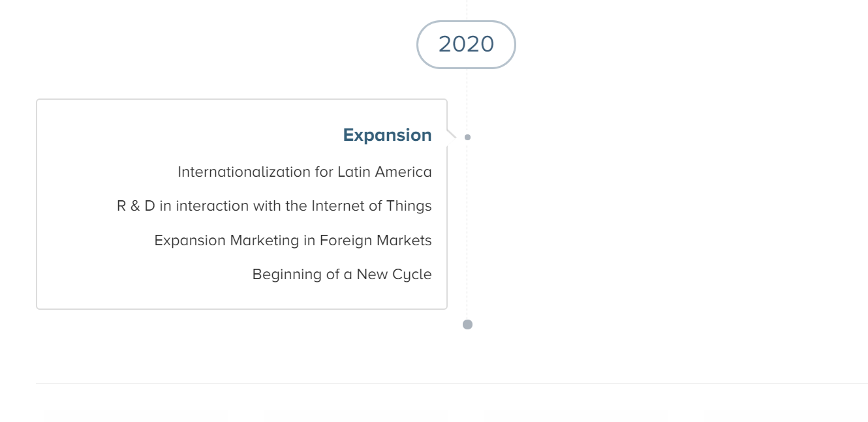Viewport: 868px width, 422px height.
Task: Click the timeline line between the two dots
Action: (x=467, y=228)
